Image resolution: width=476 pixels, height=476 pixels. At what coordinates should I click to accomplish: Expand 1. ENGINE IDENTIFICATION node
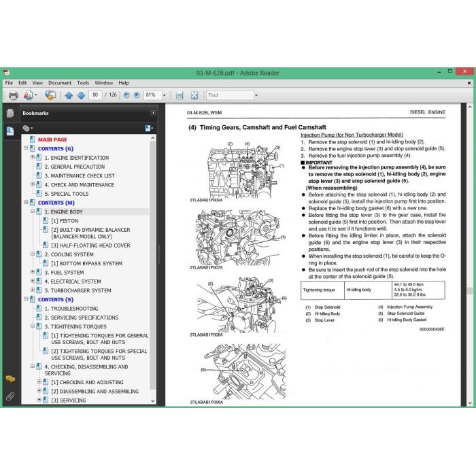pos(33,157)
